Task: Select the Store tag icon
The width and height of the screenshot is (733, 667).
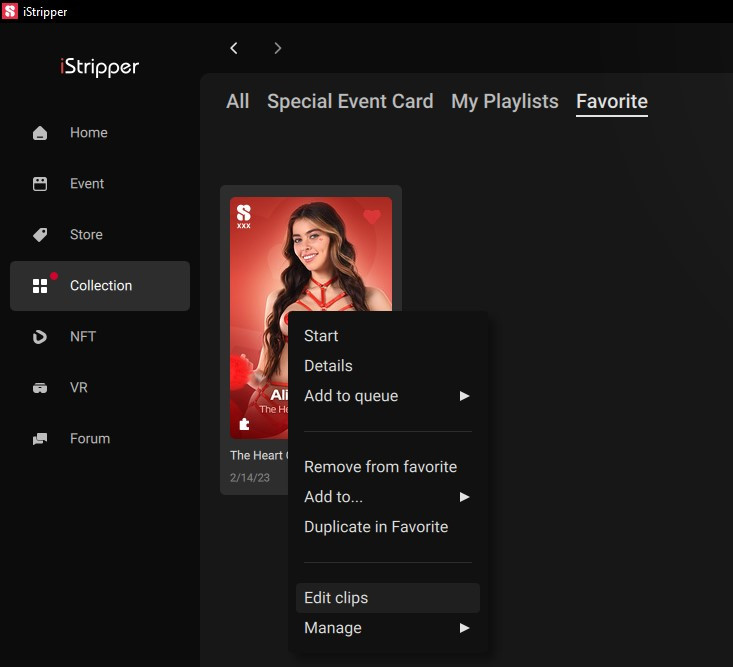Action: [x=40, y=235]
